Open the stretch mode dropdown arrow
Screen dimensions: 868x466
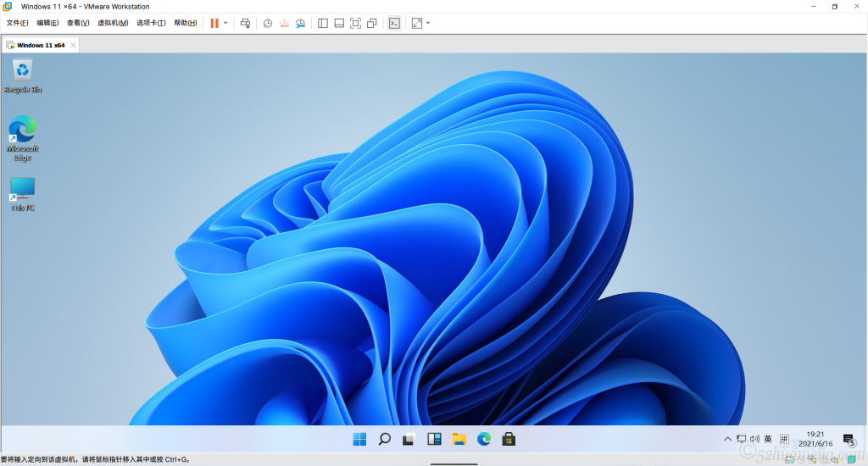(x=428, y=23)
